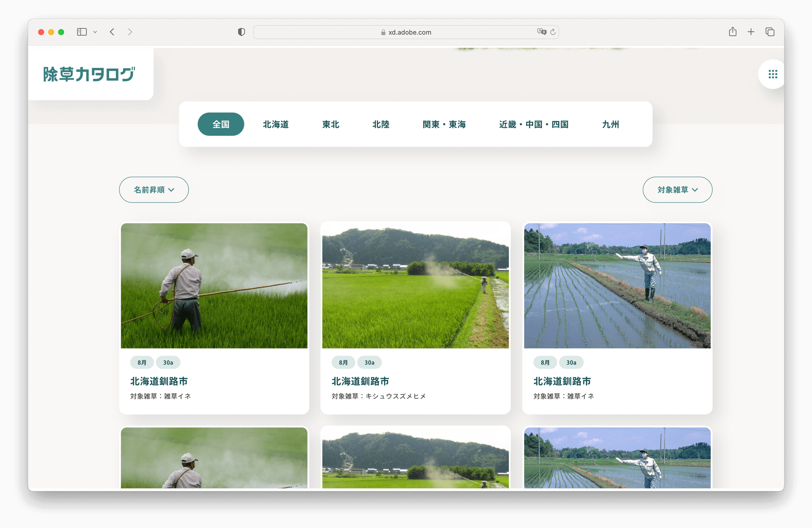
Task: Translate the page with translate icon
Action: point(542,32)
